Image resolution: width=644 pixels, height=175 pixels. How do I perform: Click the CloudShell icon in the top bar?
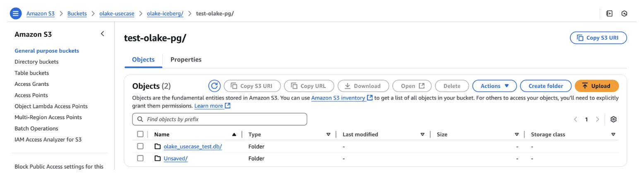(x=609, y=13)
